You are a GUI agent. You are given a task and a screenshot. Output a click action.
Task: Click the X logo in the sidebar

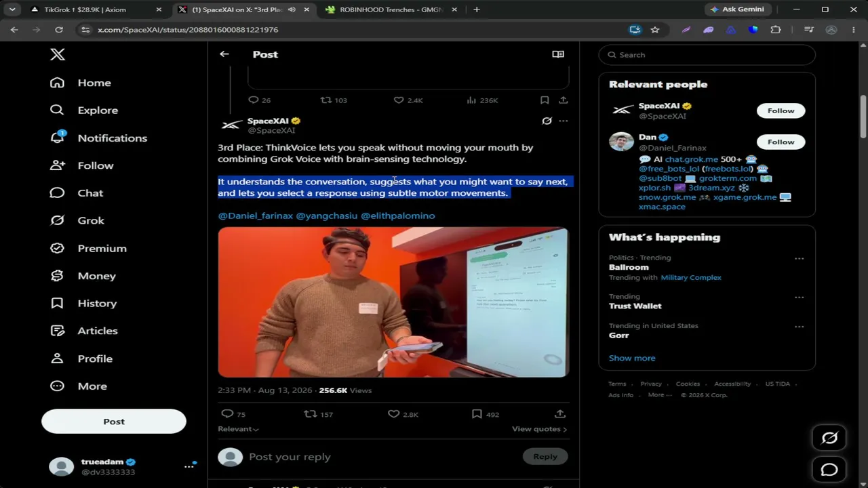pos(58,55)
